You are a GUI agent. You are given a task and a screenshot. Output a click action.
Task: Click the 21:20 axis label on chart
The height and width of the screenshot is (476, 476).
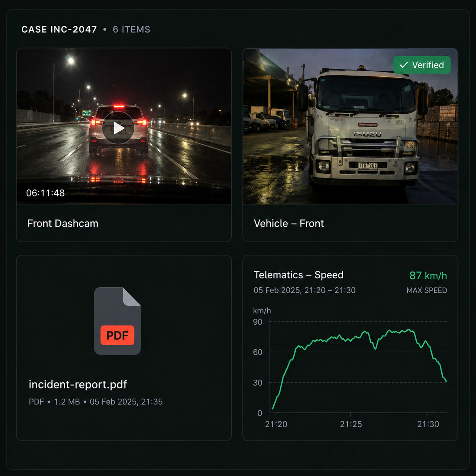(x=276, y=424)
